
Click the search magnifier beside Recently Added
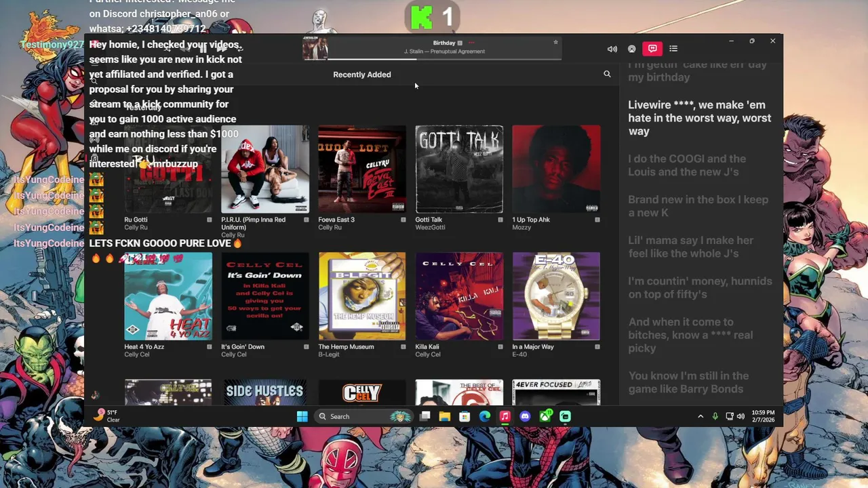click(607, 74)
